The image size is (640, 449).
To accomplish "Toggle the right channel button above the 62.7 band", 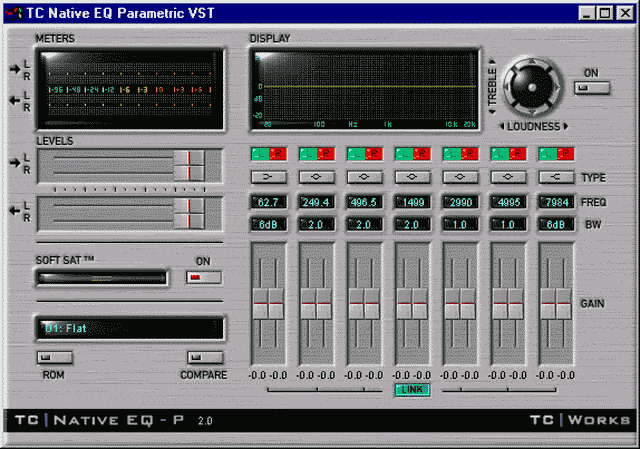I will point(278,154).
